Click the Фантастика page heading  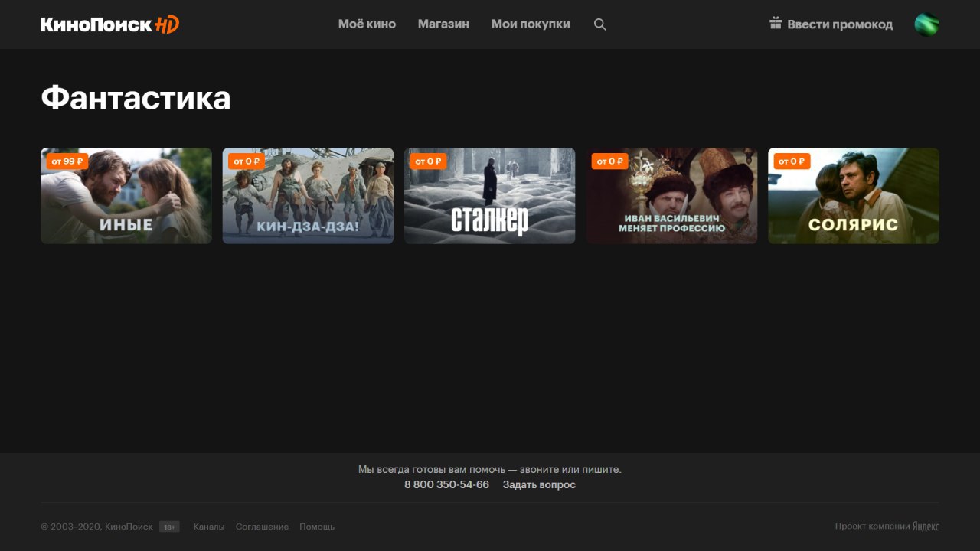point(136,98)
